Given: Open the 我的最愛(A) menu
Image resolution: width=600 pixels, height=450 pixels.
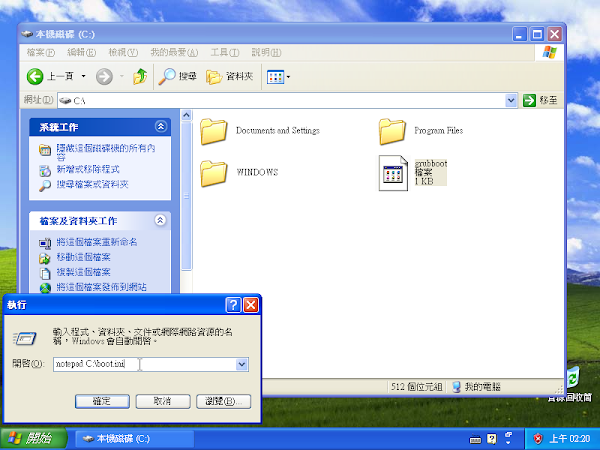Looking at the screenshot, I should pyautogui.click(x=174, y=52).
